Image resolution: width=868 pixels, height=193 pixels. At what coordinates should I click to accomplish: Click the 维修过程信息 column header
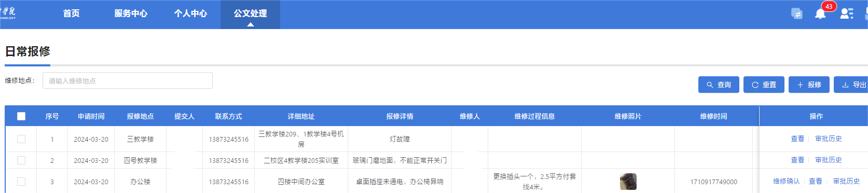tap(535, 116)
